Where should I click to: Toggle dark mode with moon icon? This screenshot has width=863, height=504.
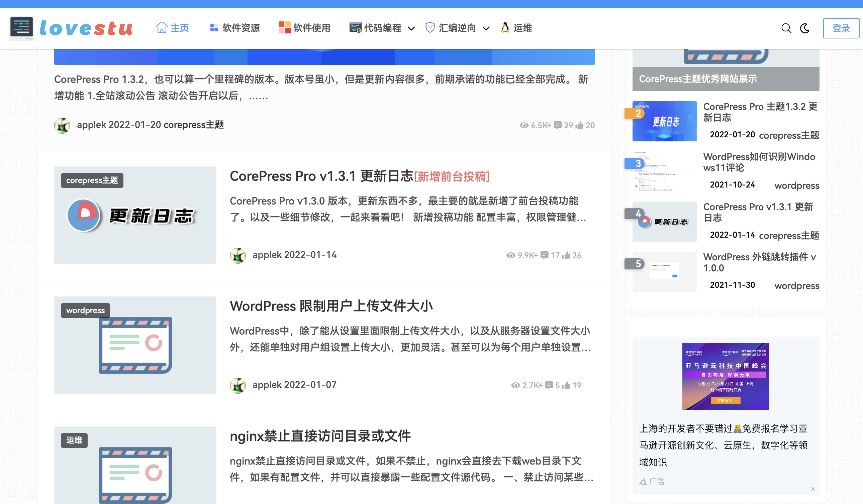point(805,28)
